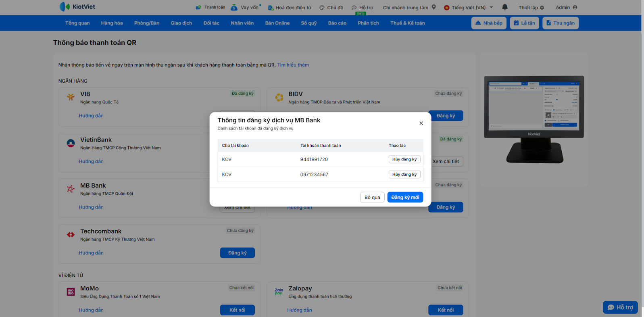Click the MoMo wallet logo
The height and width of the screenshot is (317, 644).
pos(71,292)
